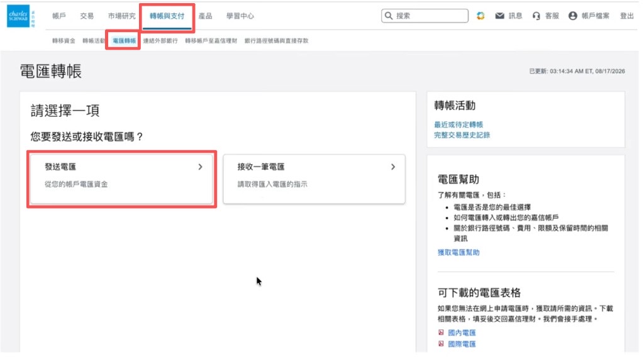Open the 帳戶 menu
Screen dimensions: 644x357
(58, 16)
